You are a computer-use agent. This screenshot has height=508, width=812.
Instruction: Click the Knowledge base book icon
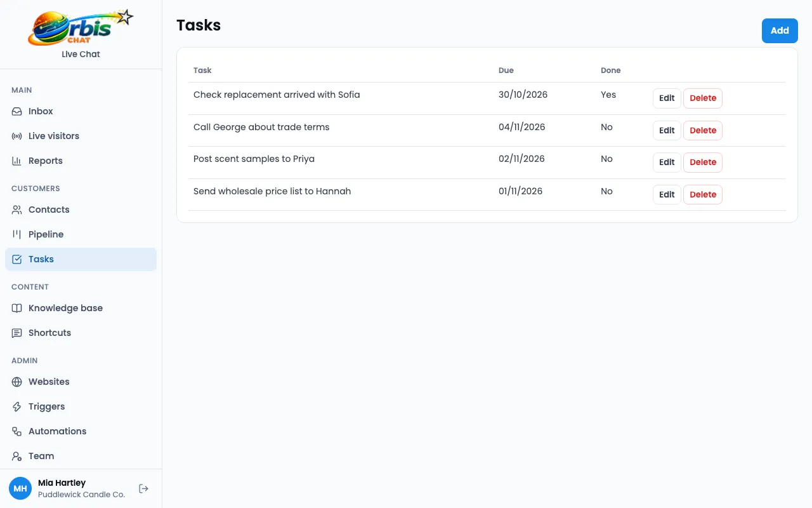17,308
